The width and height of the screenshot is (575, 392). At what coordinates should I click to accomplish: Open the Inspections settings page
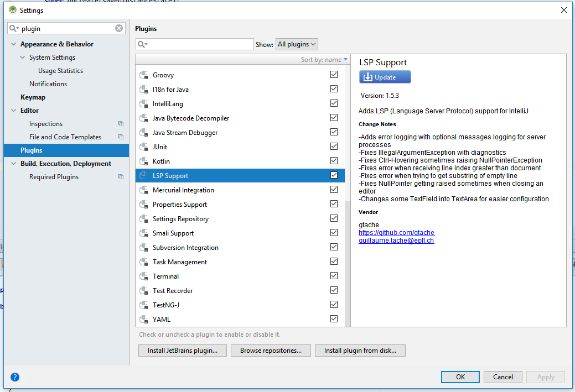46,124
